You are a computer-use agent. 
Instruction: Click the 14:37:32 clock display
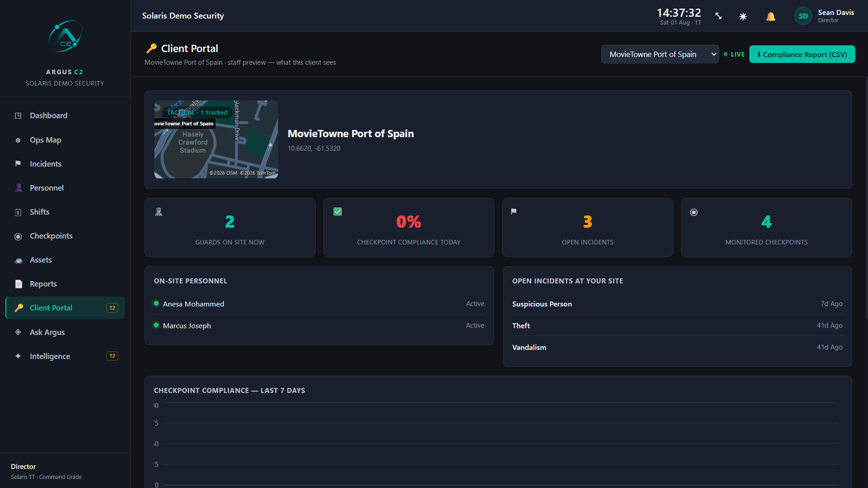point(679,13)
